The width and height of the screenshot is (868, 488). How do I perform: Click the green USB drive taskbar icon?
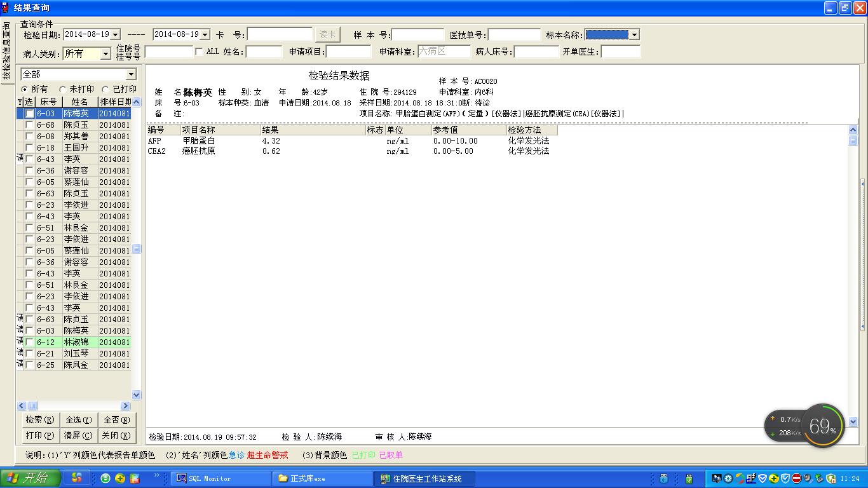coord(689,478)
